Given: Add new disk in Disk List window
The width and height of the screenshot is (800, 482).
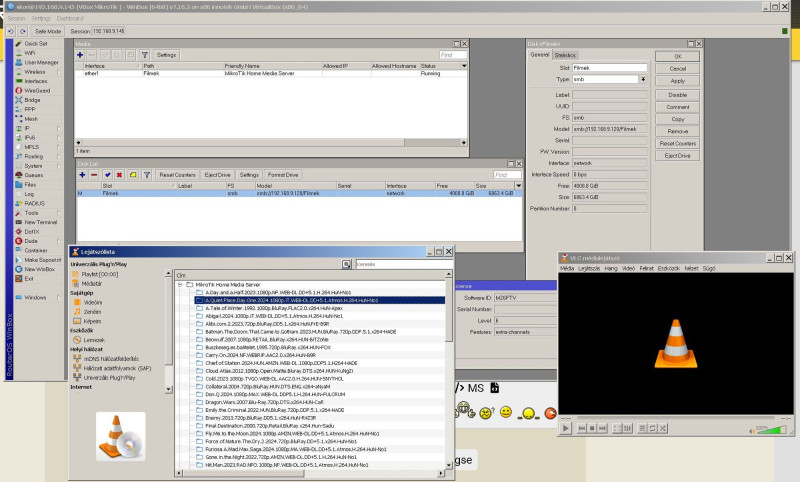Looking at the screenshot, I should pos(82,175).
